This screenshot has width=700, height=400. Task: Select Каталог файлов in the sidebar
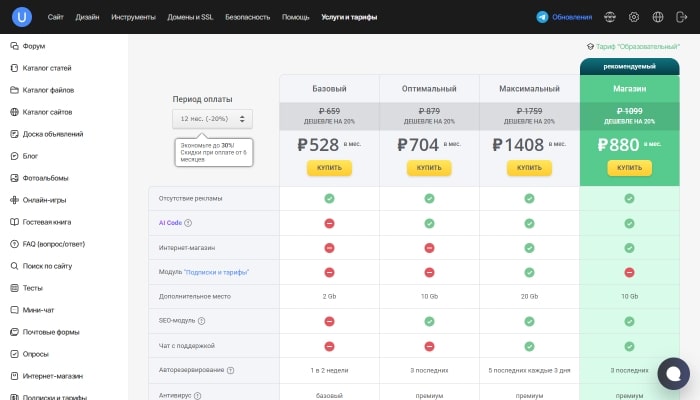click(x=48, y=90)
